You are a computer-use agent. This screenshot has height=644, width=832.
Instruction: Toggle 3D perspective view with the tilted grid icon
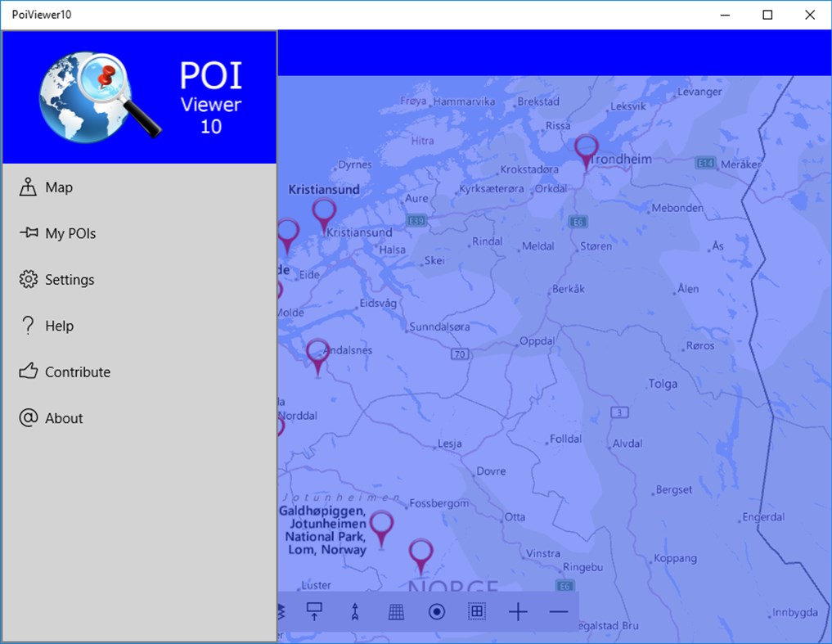(x=477, y=611)
